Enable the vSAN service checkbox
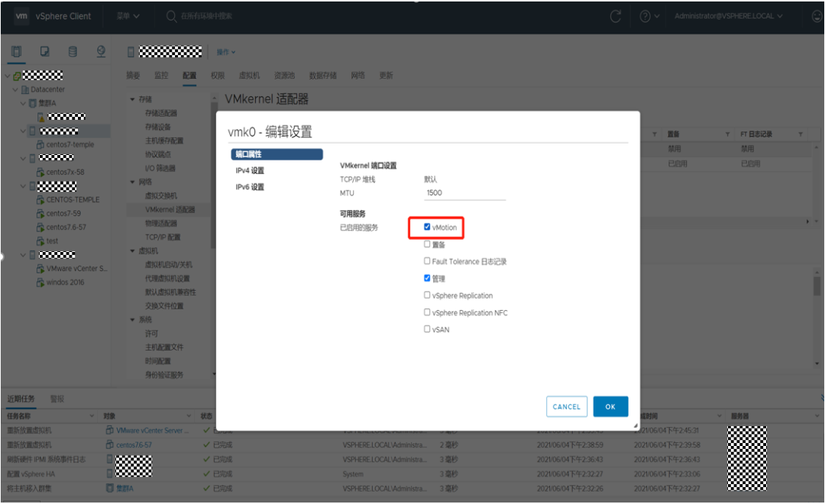Image resolution: width=825 pixels, height=504 pixels. 427,329
